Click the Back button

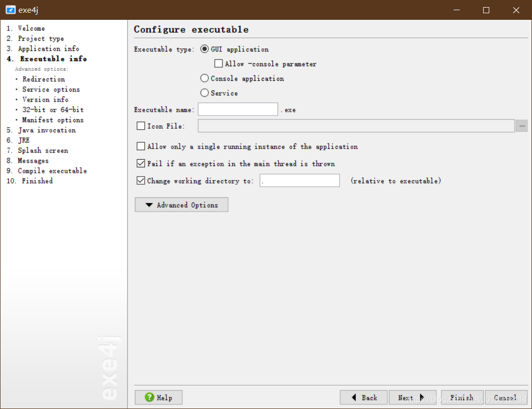[363, 397]
